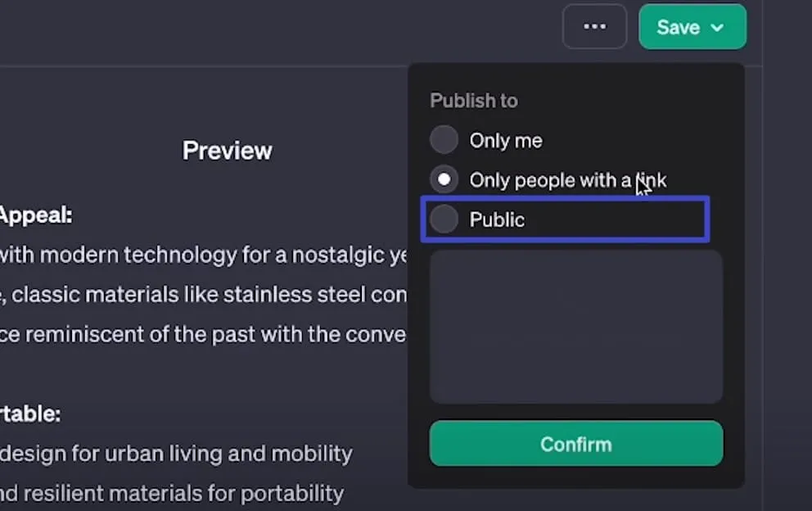Click the Confirm button's green bar
This screenshot has height=511, width=812.
[x=575, y=443]
